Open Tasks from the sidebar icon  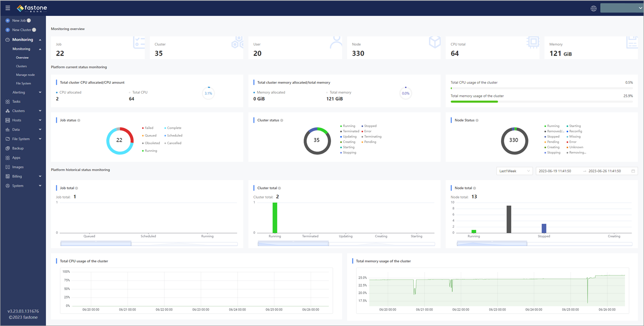tap(8, 101)
